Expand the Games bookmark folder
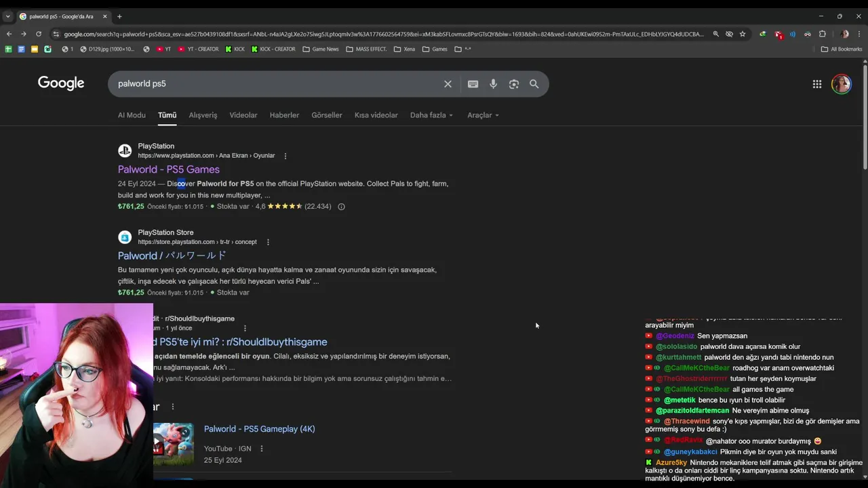 click(435, 49)
